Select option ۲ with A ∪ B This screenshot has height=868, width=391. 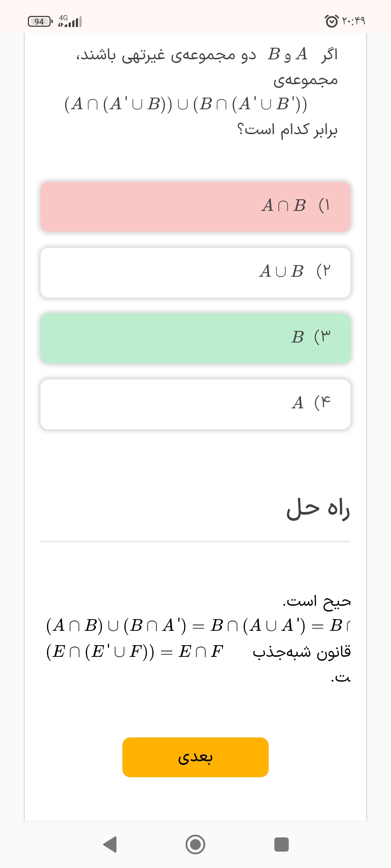coord(195,272)
